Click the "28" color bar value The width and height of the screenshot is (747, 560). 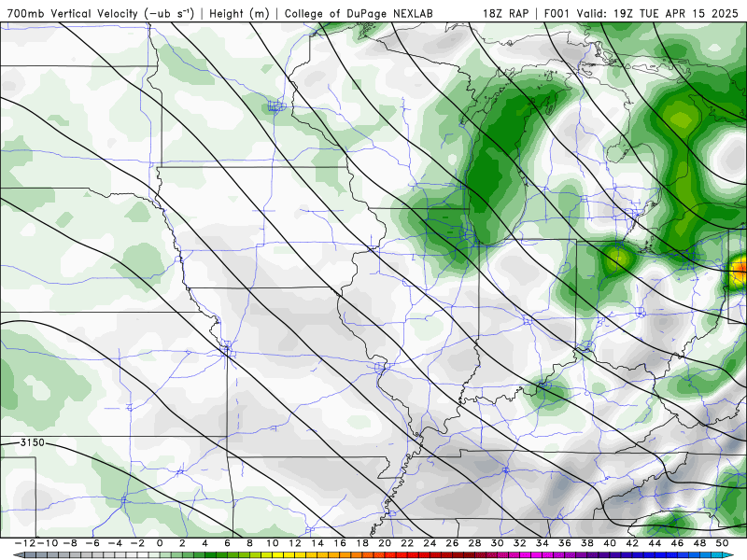point(474,543)
